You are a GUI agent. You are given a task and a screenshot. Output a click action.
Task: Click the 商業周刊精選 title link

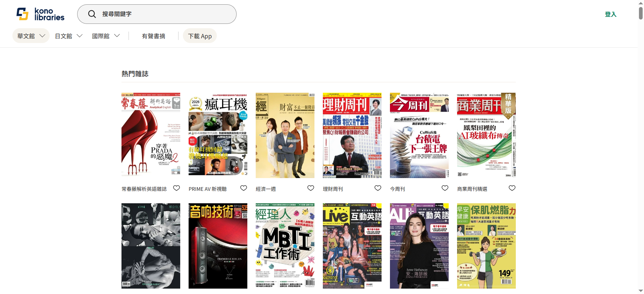(x=472, y=189)
